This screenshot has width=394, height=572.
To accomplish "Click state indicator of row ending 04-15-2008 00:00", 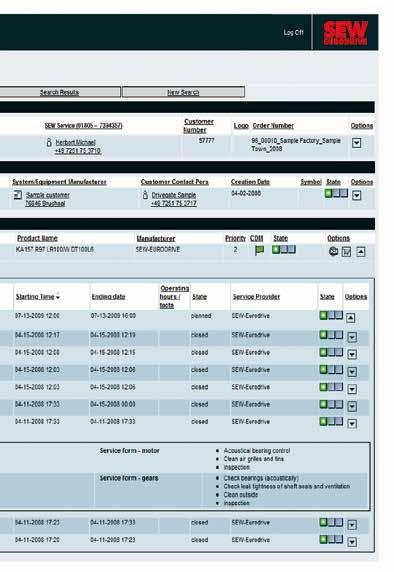I will tap(331, 404).
